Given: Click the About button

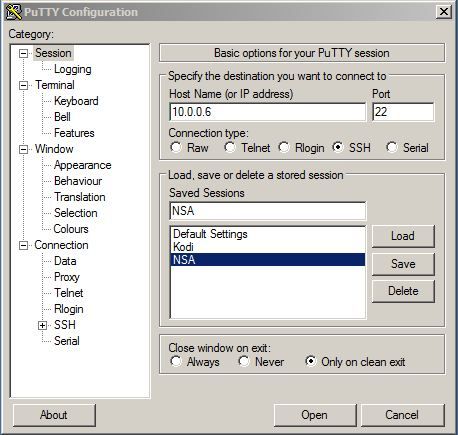Looking at the screenshot, I should click(54, 415).
